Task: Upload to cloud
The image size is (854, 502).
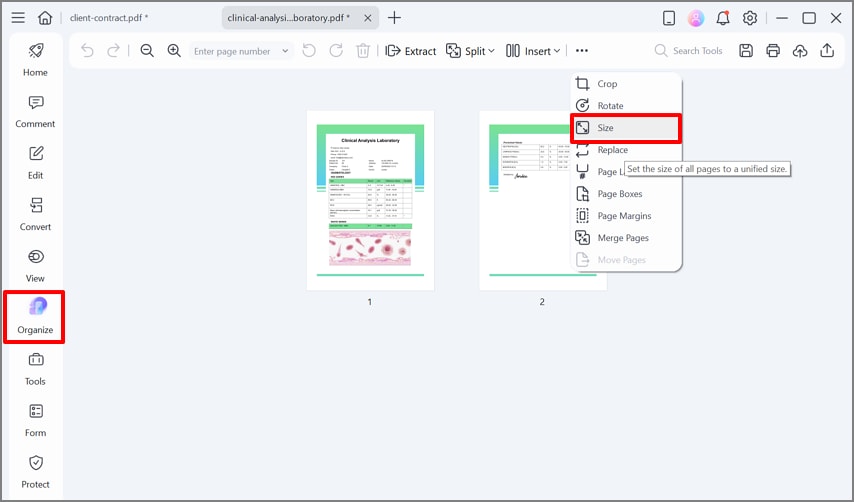Action: click(800, 51)
